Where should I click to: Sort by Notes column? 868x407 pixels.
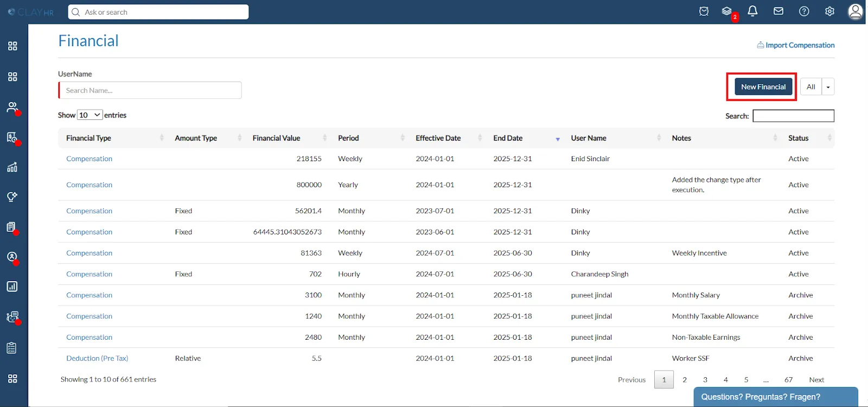(x=722, y=138)
